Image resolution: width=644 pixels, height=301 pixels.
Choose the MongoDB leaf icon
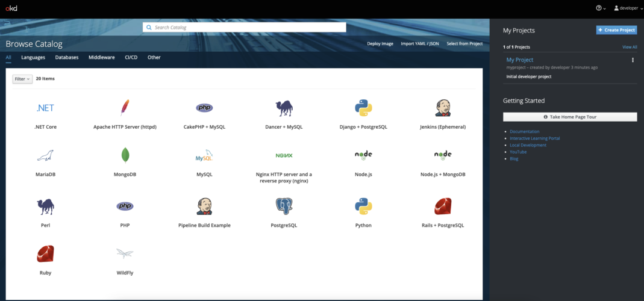point(125,155)
